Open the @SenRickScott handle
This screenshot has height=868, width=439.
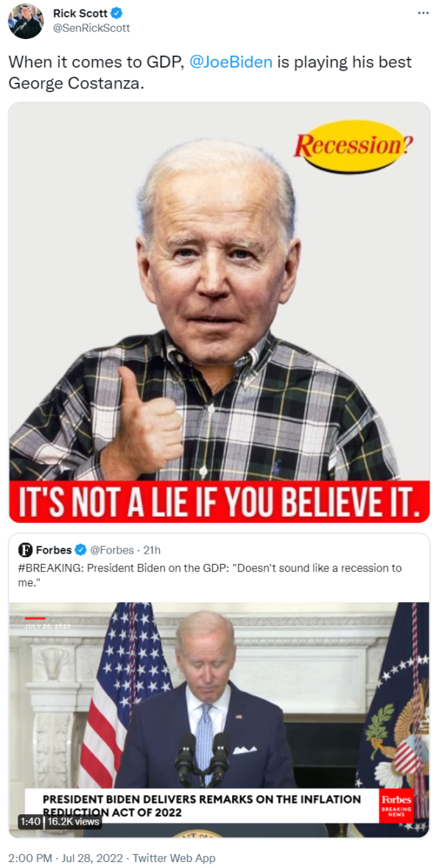point(91,28)
